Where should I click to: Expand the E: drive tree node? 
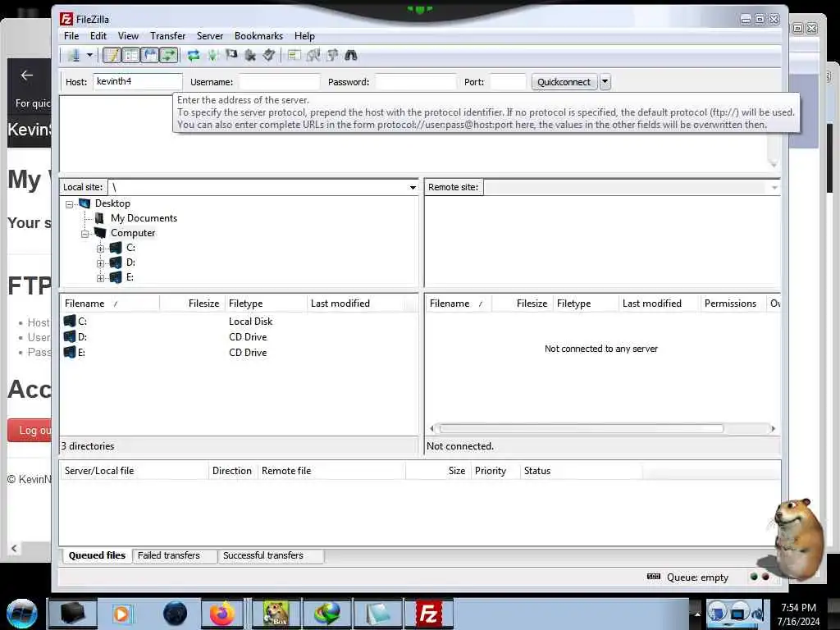[100, 278]
